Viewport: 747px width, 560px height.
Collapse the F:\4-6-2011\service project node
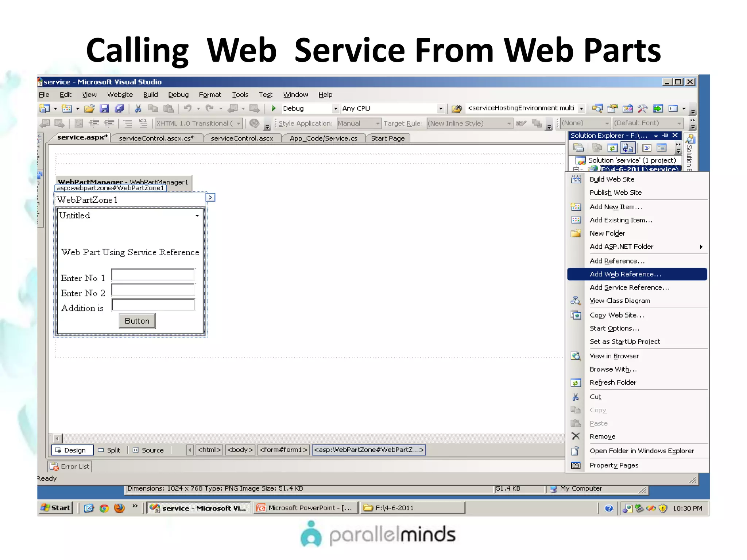pos(576,169)
